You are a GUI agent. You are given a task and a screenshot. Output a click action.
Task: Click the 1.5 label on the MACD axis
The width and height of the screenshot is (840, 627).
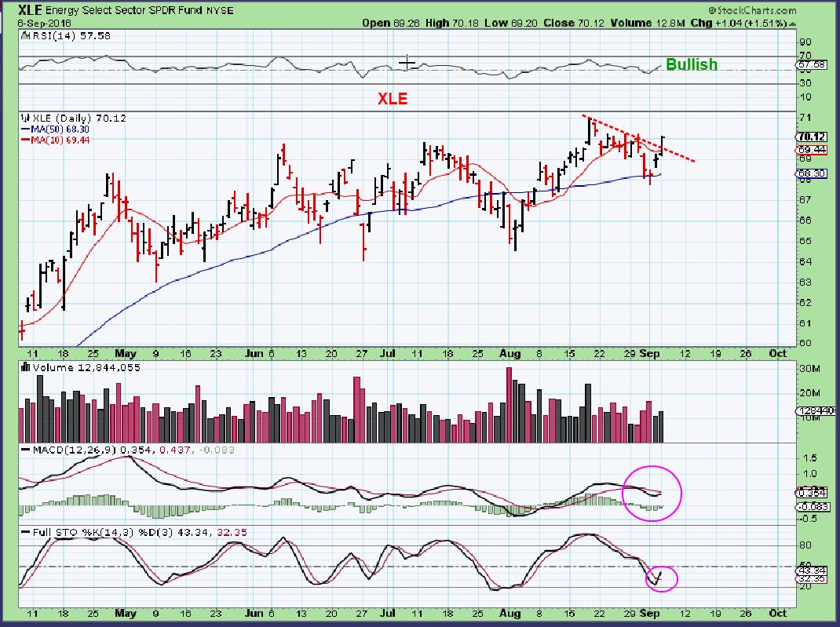pyautogui.click(x=810, y=457)
